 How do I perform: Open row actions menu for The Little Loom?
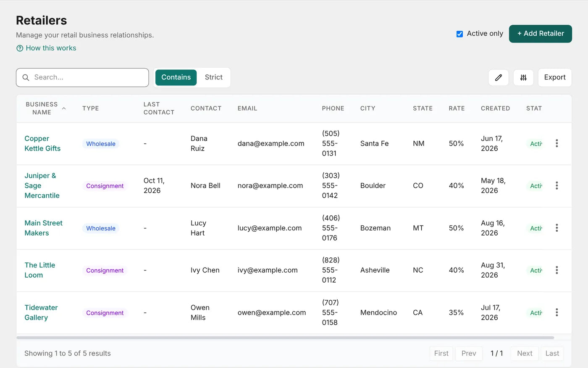[x=556, y=270]
